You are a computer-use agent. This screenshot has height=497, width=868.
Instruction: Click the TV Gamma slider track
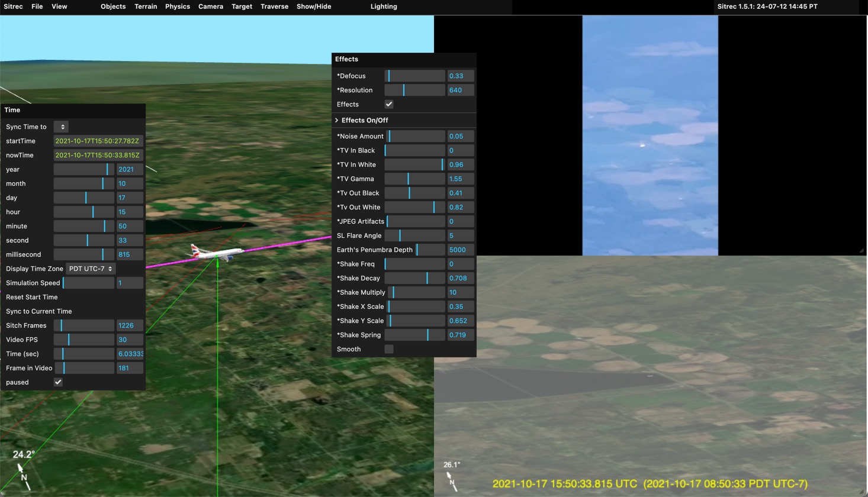coord(414,179)
